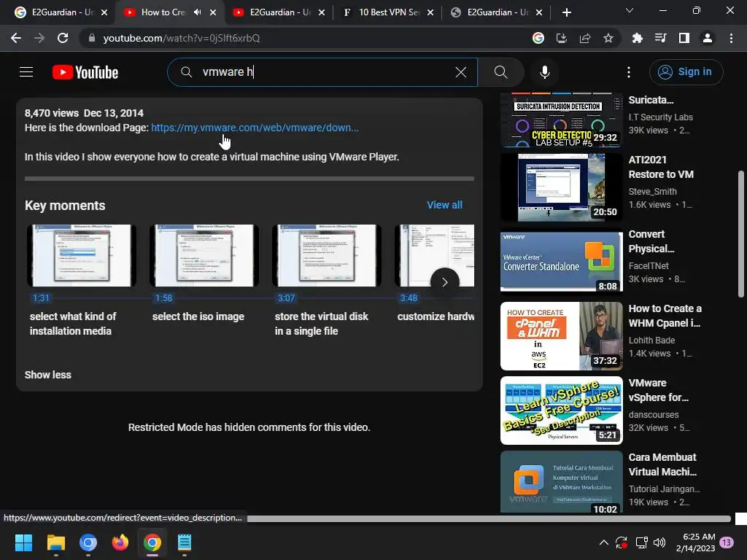Screen dimensions: 747x560
Task: Jump to 1:58 timestamp
Action: (163, 298)
